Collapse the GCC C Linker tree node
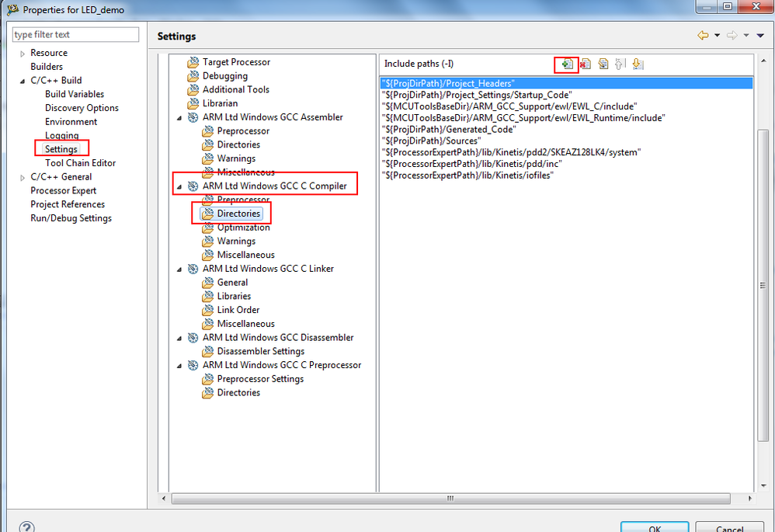Screen dimensions: 775x532 coord(179,269)
